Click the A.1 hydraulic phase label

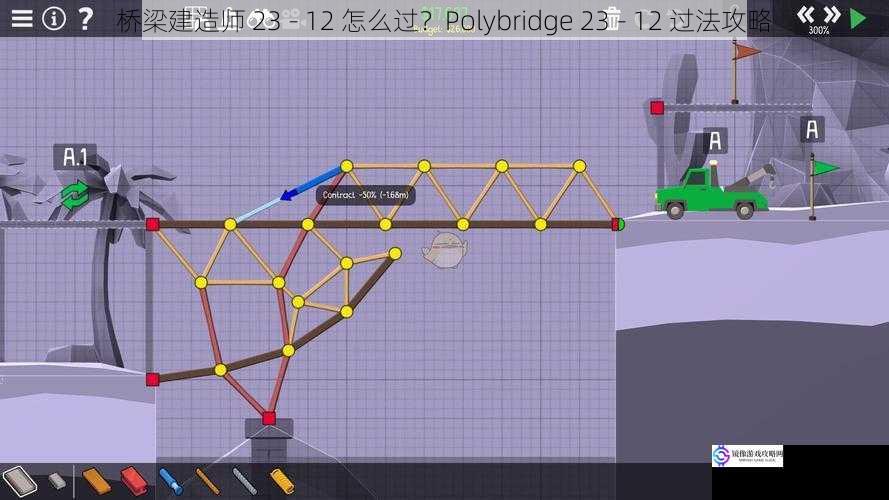coord(75,157)
